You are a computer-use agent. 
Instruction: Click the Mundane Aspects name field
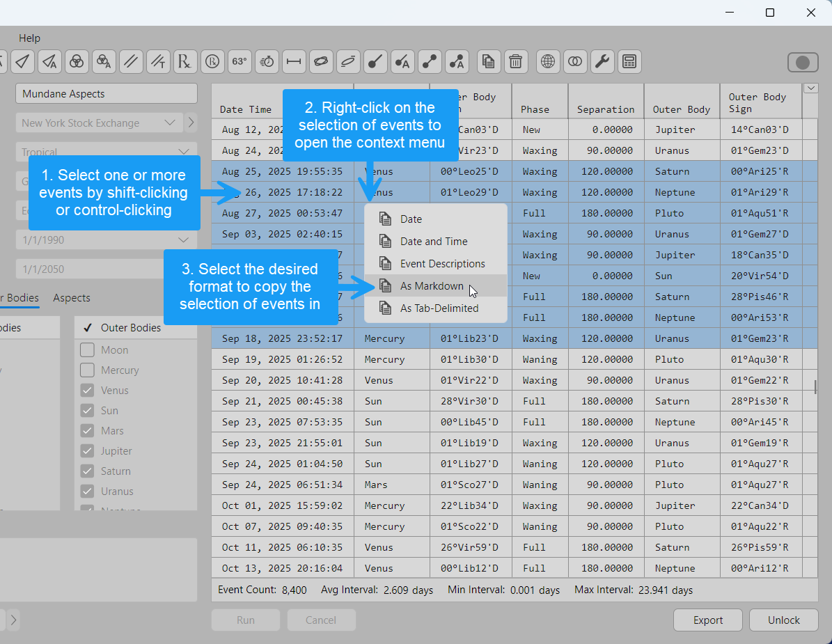coord(107,93)
